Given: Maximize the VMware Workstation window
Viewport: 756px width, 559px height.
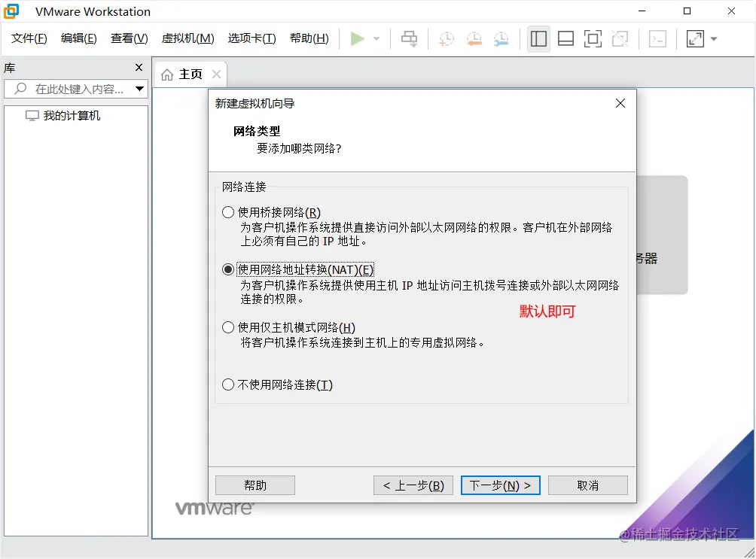Looking at the screenshot, I should pyautogui.click(x=687, y=11).
